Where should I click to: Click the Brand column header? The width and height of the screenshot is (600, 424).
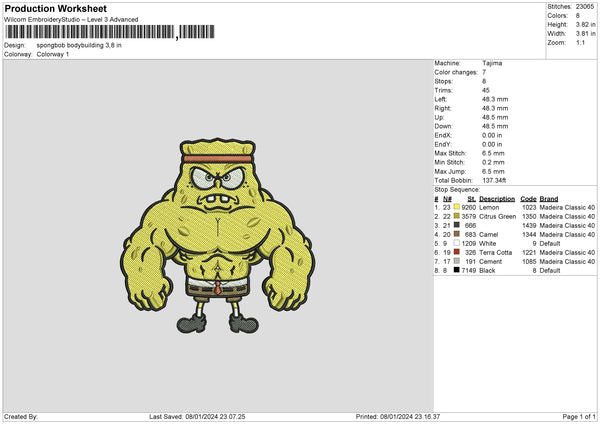(x=549, y=199)
